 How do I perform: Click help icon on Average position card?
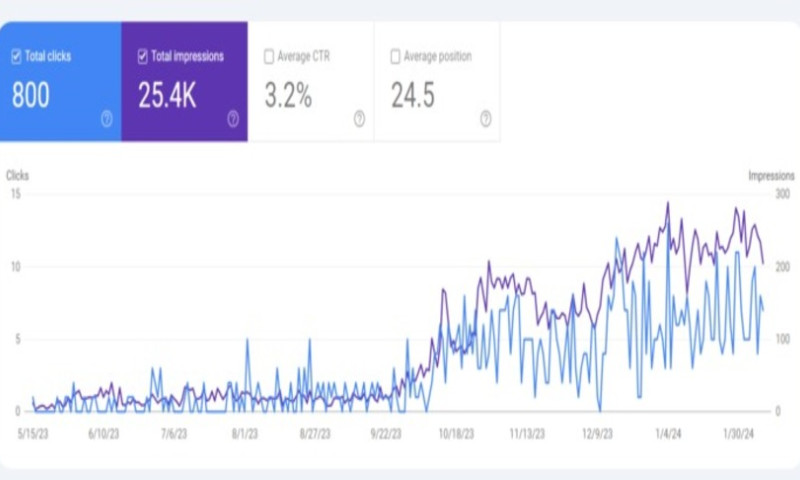(x=486, y=119)
